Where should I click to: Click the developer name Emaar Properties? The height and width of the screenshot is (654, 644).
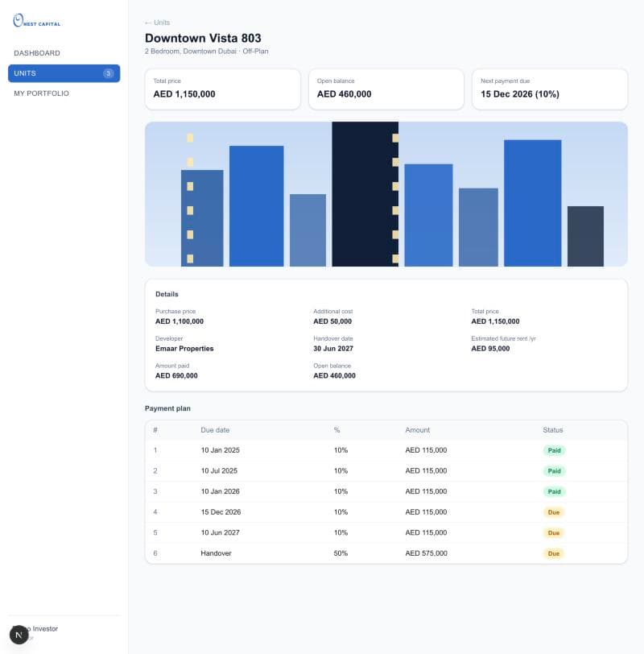point(184,349)
